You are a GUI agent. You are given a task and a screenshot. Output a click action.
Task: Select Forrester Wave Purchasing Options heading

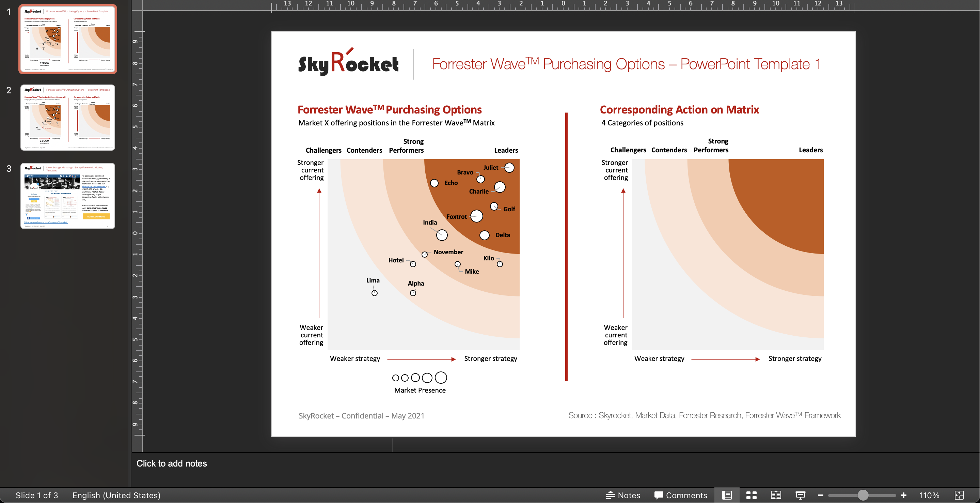(x=390, y=110)
